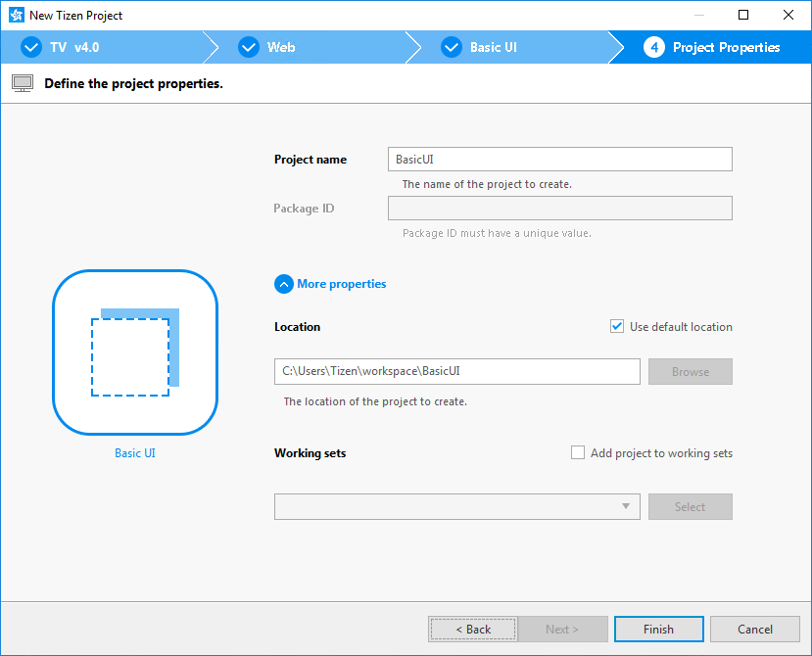Go back with the Back button
Viewport: 812px width, 656px height.
click(473, 630)
